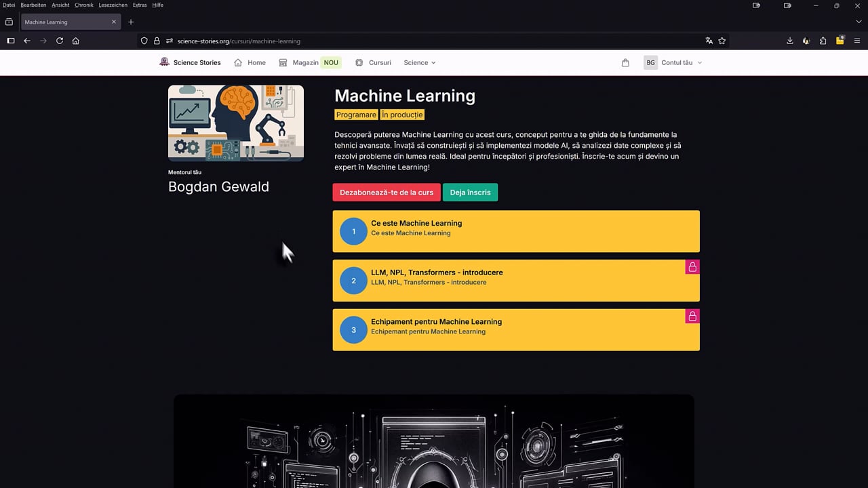868x488 pixels.
Task: Open lesson 3 Echipament pentru Machine Learning
Action: (516, 330)
